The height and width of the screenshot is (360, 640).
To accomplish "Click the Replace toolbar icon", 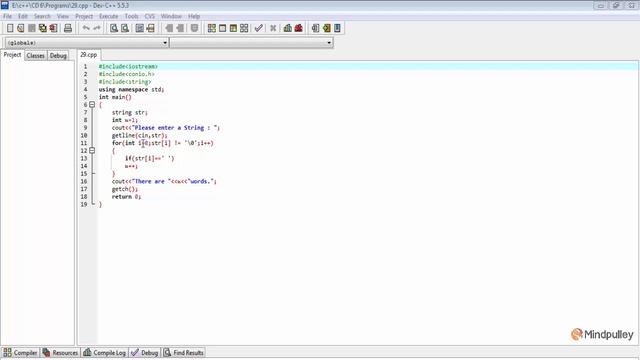I will point(125,28).
